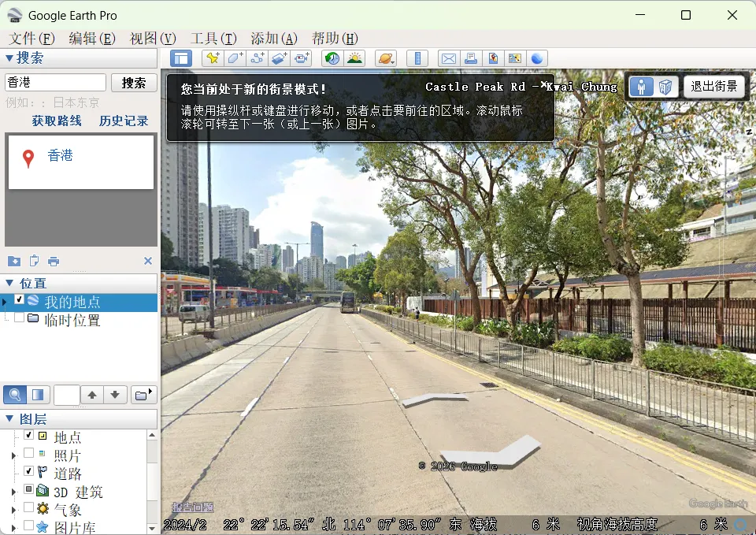Open the ruler measurement tool
This screenshot has height=535, width=756.
pyautogui.click(x=417, y=58)
